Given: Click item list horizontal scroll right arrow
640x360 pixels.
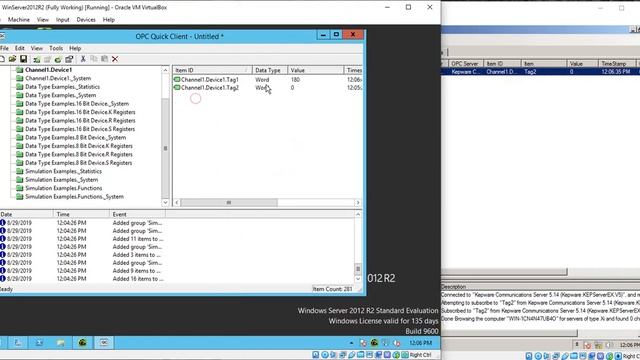Looking at the screenshot, I should point(358,202).
